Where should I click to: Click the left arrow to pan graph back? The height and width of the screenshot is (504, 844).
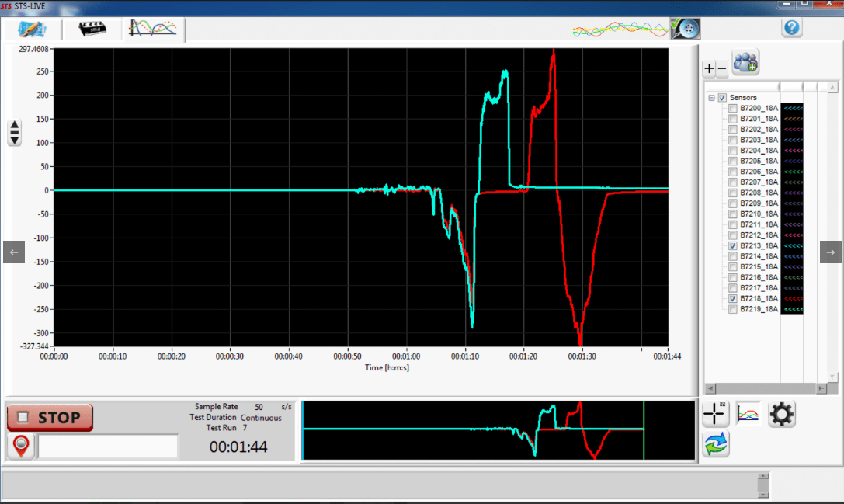(x=14, y=252)
